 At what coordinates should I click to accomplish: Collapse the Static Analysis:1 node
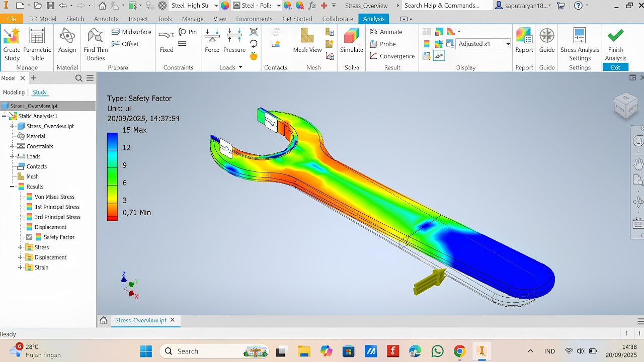pos(4,116)
